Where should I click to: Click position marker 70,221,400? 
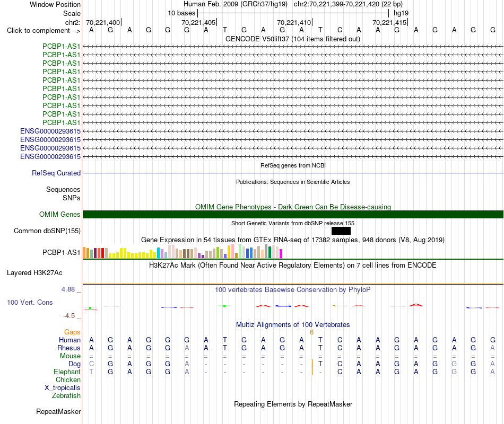tap(103, 22)
